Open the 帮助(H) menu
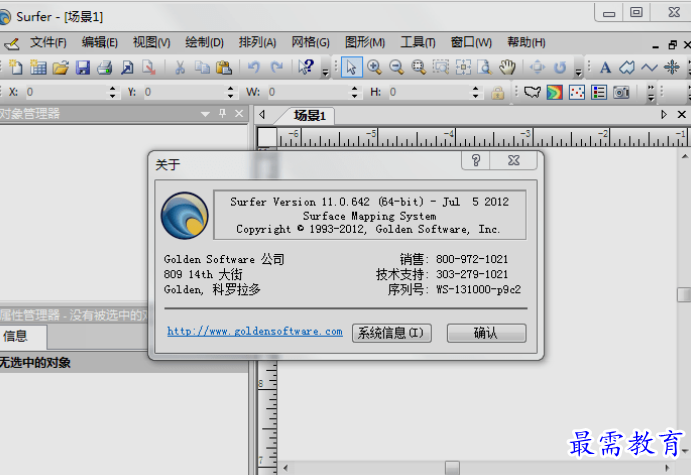Image resolution: width=691 pixels, height=475 pixels. (526, 42)
